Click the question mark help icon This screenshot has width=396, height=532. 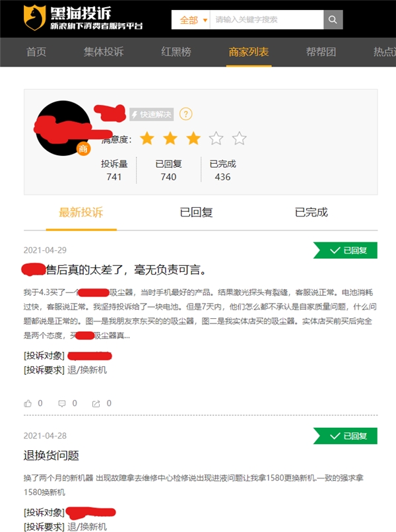tap(185, 114)
